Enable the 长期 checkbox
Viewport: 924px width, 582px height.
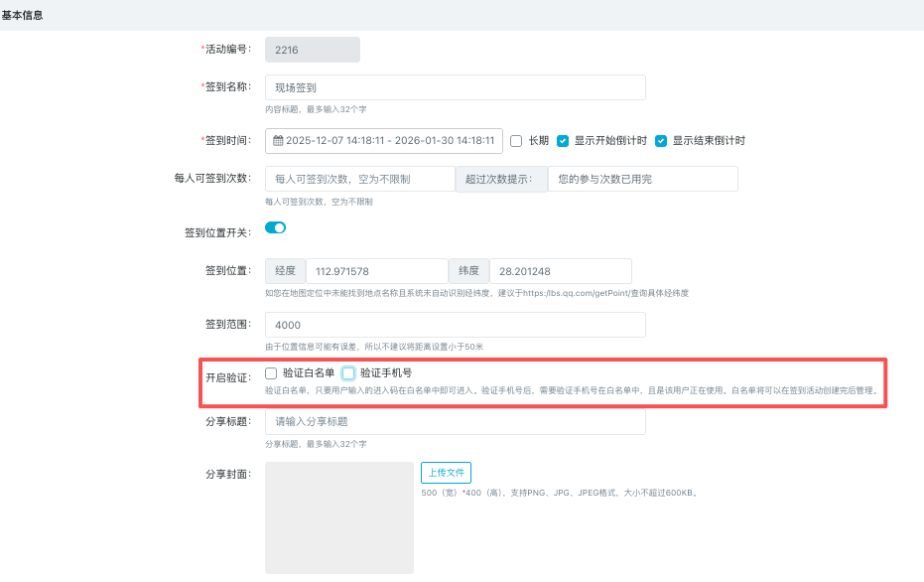[516, 141]
